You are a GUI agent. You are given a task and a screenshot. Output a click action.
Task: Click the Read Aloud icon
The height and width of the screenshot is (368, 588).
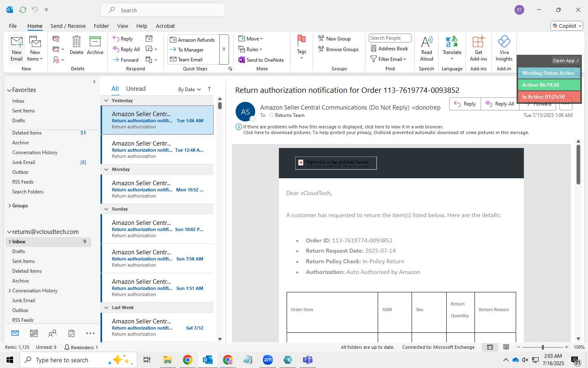tap(427, 48)
